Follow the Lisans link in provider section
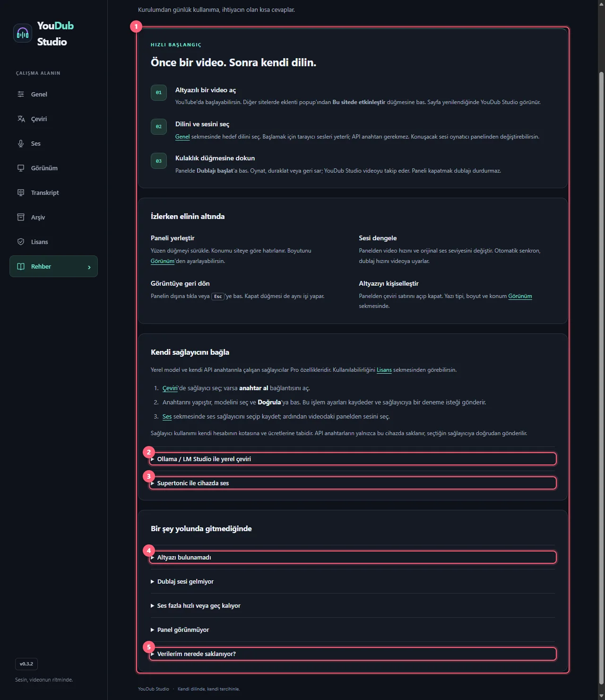 pos(384,370)
